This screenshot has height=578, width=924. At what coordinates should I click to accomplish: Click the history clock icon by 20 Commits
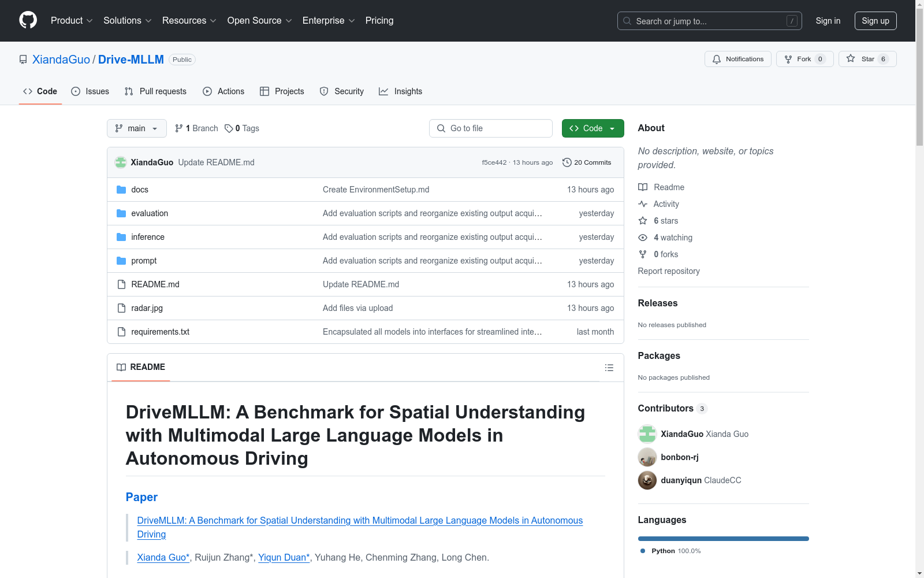[567, 162]
